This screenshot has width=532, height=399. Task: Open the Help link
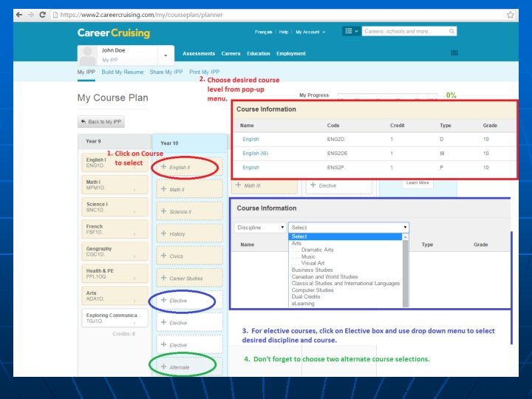click(x=284, y=32)
